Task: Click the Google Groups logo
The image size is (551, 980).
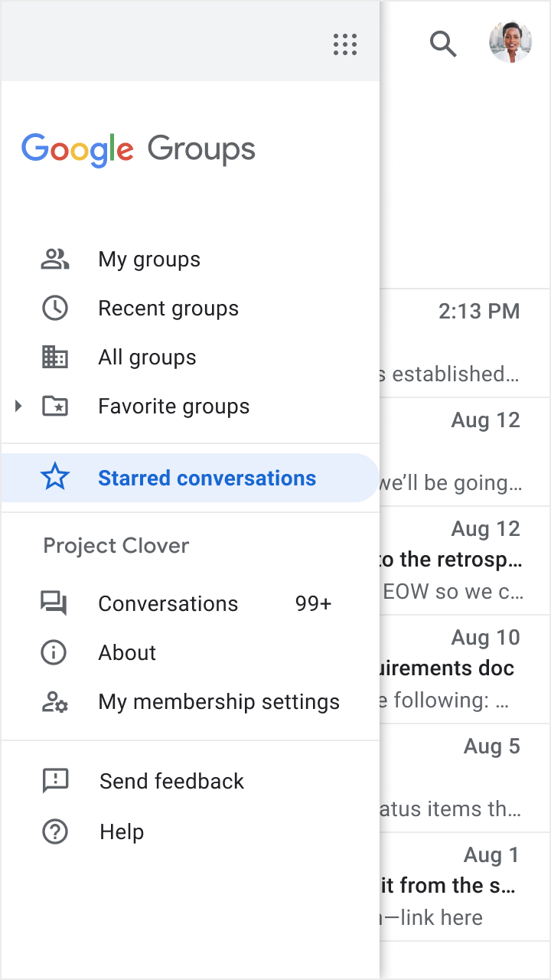Action: click(x=139, y=149)
